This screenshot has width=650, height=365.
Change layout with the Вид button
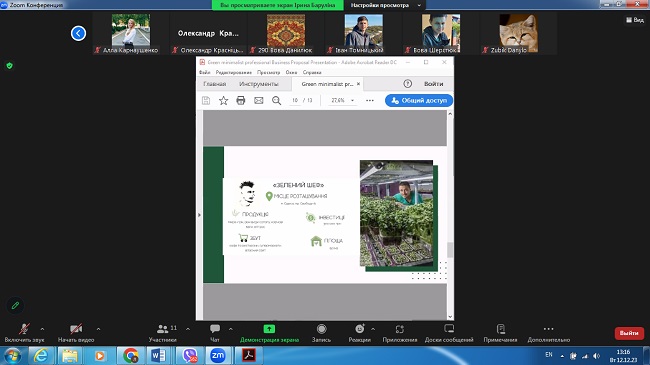(x=635, y=19)
